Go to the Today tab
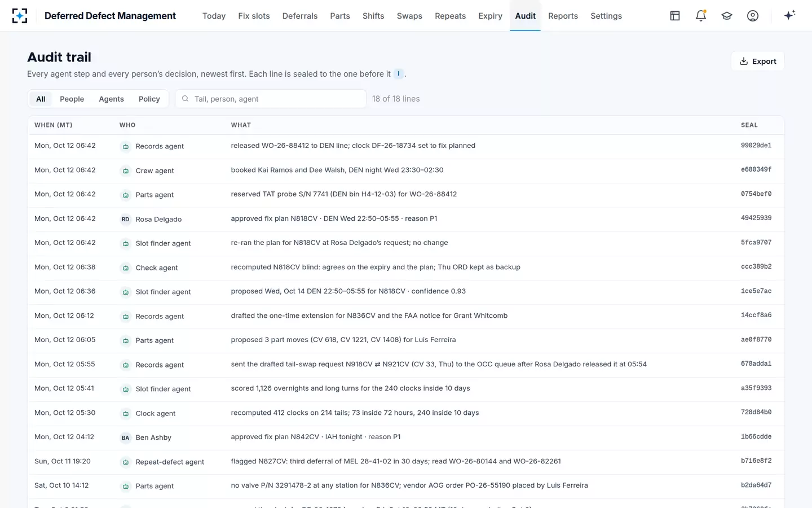 214,16
